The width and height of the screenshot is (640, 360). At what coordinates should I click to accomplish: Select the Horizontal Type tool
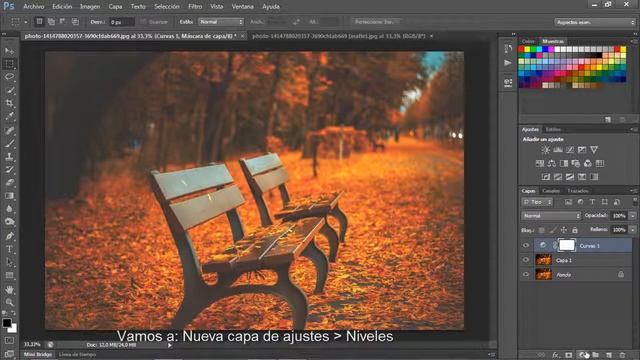(x=9, y=249)
